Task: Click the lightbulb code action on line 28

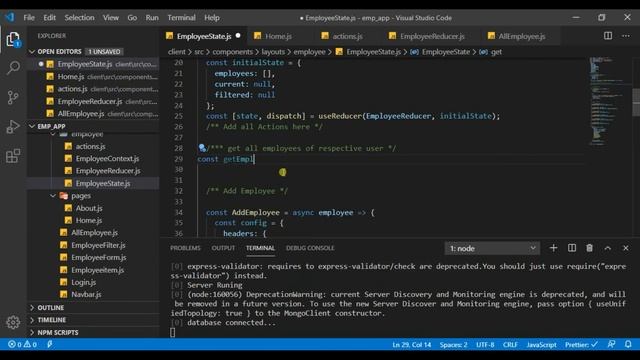Action: pyautogui.click(x=202, y=148)
